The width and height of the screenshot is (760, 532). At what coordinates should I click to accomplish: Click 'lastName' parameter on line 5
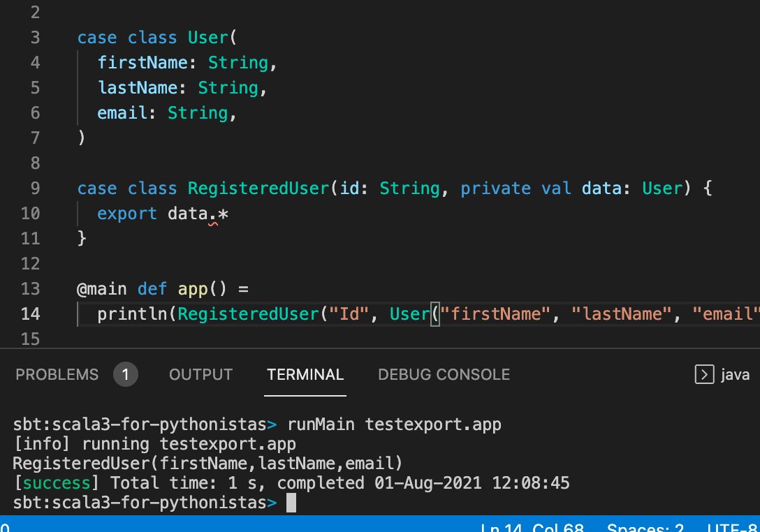(138, 88)
